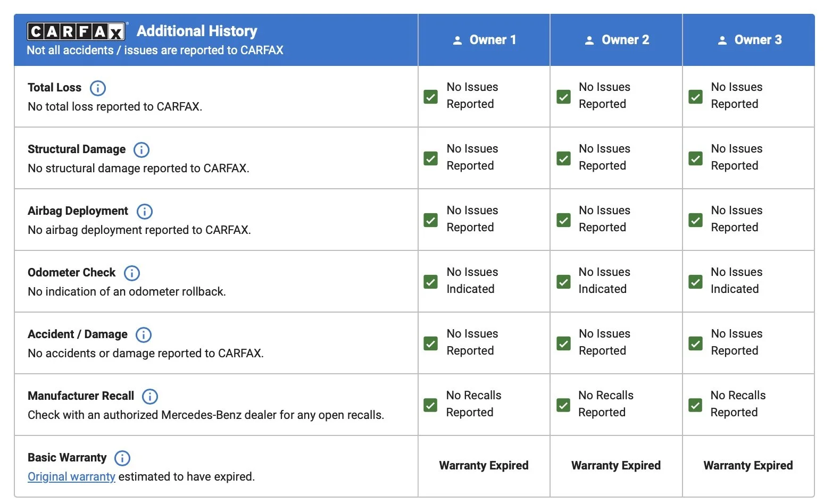Click 'Check with an authorized Mercedes-Benz dealer' text
The height and width of the screenshot is (504, 832).
click(x=206, y=415)
